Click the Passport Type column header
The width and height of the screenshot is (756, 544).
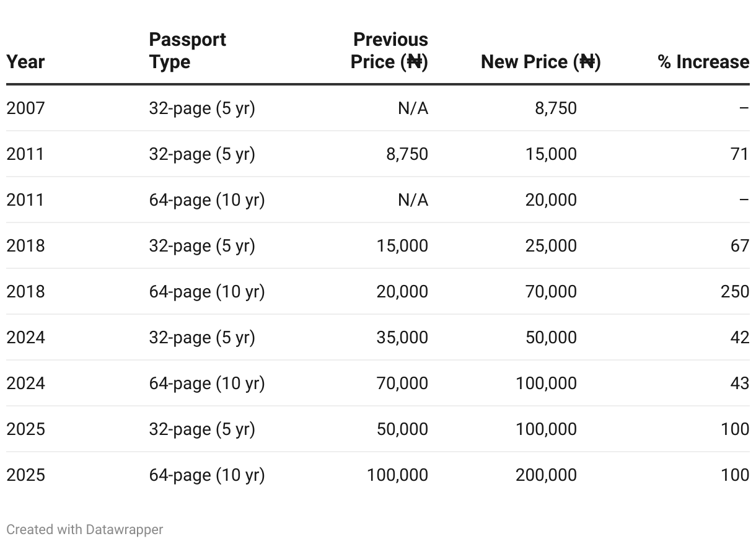coord(188,51)
